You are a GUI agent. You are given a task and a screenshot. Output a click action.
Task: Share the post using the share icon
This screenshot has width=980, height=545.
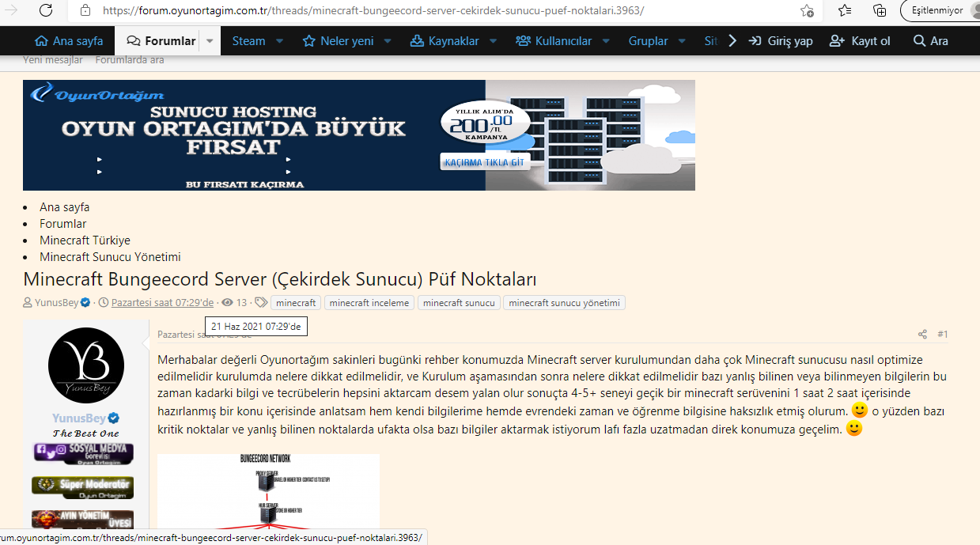point(922,335)
